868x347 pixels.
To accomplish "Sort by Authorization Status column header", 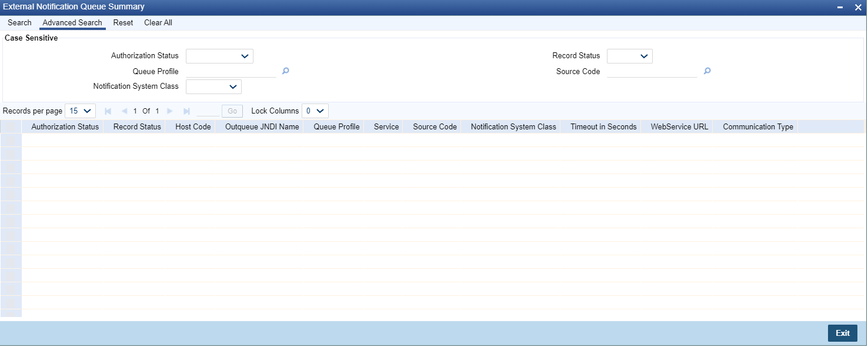I will tap(65, 126).
